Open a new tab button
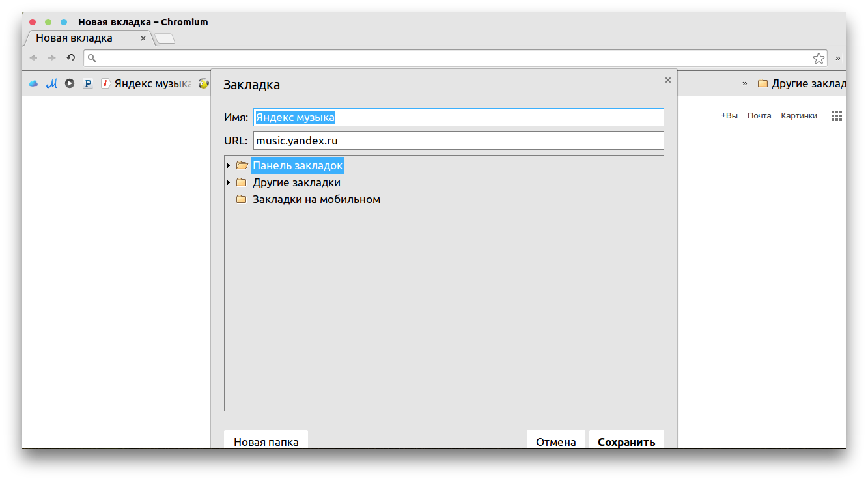Image resolution: width=868 pixels, height=481 pixels. [x=165, y=39]
